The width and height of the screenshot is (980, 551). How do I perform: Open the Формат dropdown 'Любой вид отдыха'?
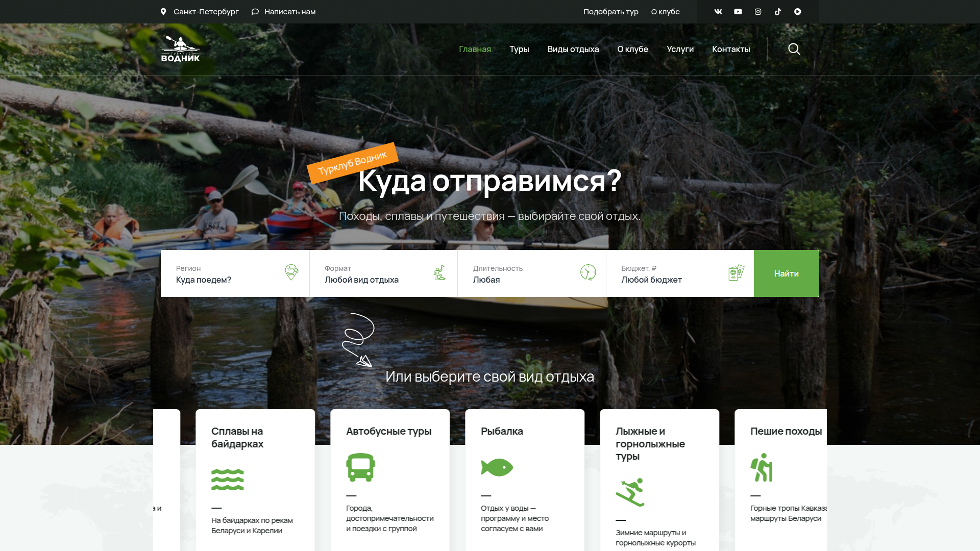click(x=383, y=273)
